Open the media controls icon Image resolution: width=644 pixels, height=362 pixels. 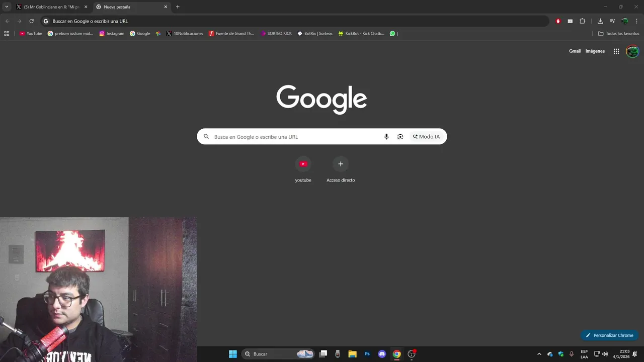(612, 21)
